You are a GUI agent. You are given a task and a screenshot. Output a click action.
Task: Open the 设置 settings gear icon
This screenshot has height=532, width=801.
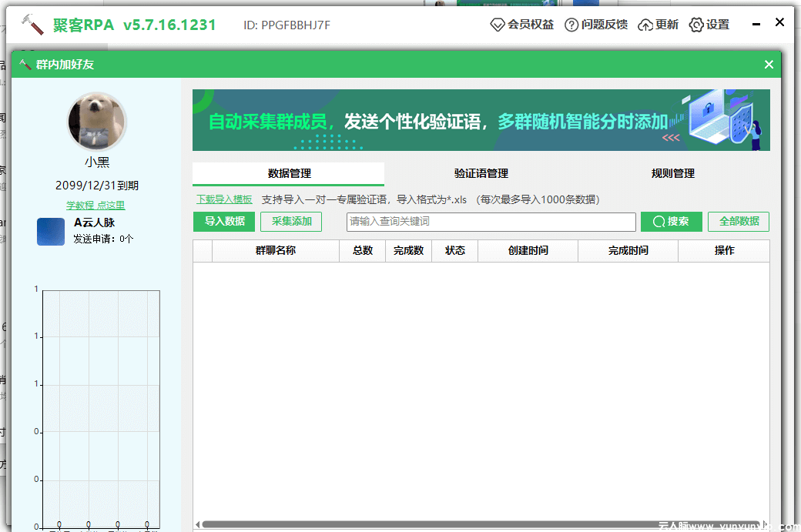695,24
